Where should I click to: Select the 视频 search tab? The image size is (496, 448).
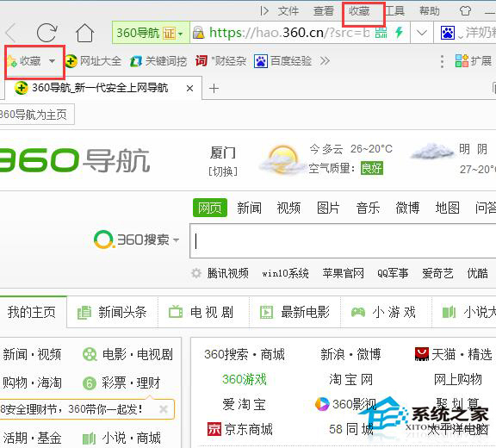pyautogui.click(x=288, y=208)
